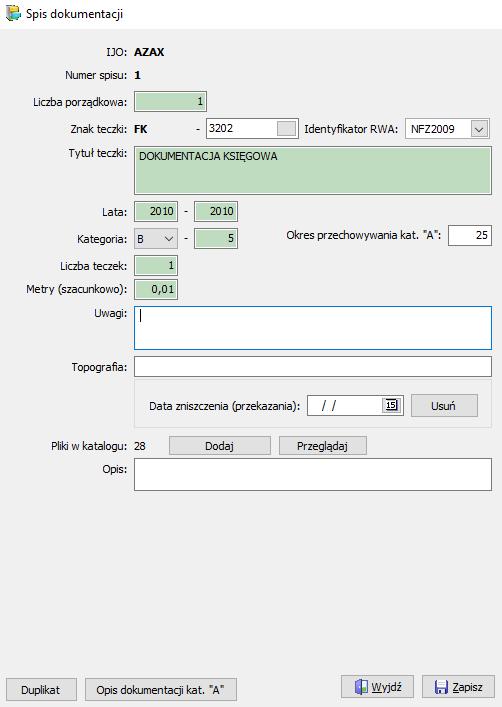502x707 pixels.
Task: Browse catalog files with Przeglądaj
Action: pyautogui.click(x=322, y=445)
